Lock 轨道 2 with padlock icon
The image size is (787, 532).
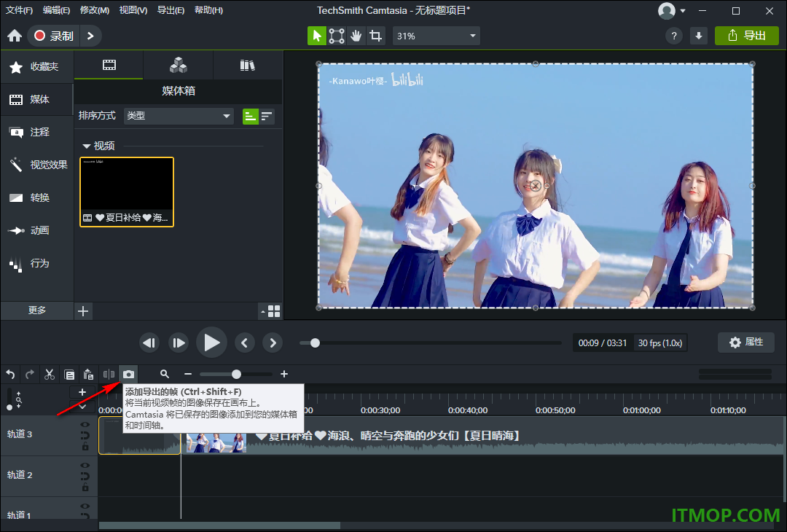85,487
